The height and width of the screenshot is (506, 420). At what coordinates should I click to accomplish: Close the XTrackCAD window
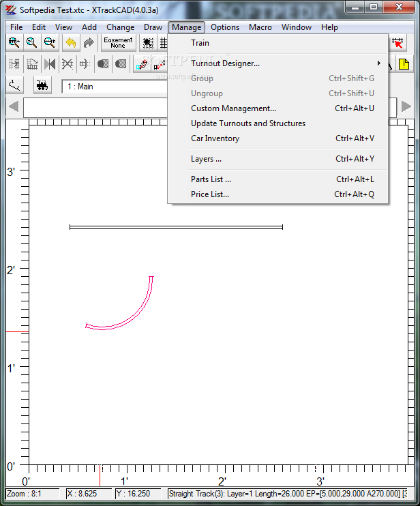(399, 7)
